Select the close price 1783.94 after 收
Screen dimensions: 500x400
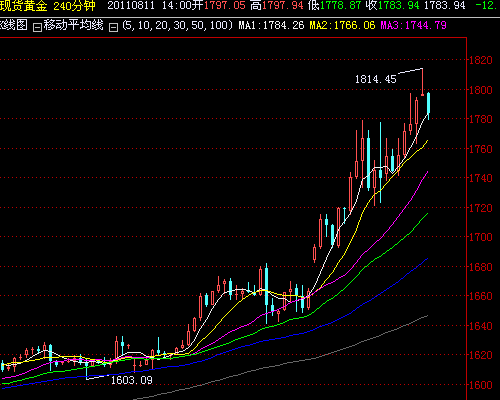point(399,6)
